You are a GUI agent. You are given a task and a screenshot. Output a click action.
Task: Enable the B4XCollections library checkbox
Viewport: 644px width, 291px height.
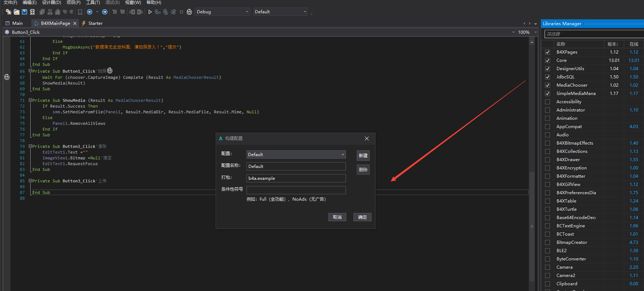click(x=548, y=151)
